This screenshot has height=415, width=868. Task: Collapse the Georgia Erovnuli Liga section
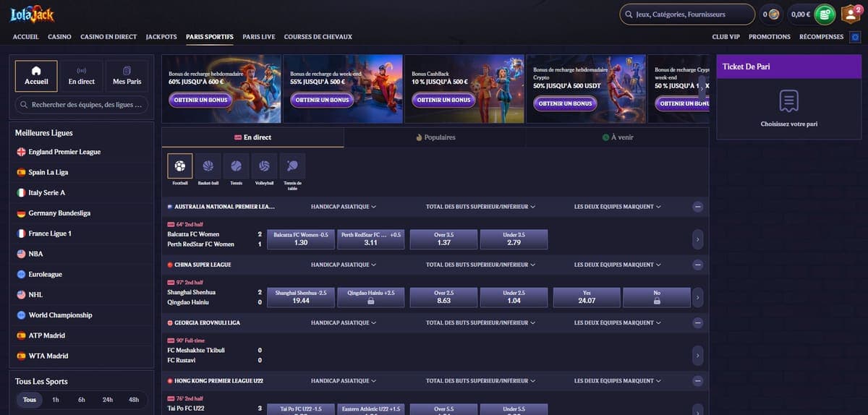coord(697,322)
